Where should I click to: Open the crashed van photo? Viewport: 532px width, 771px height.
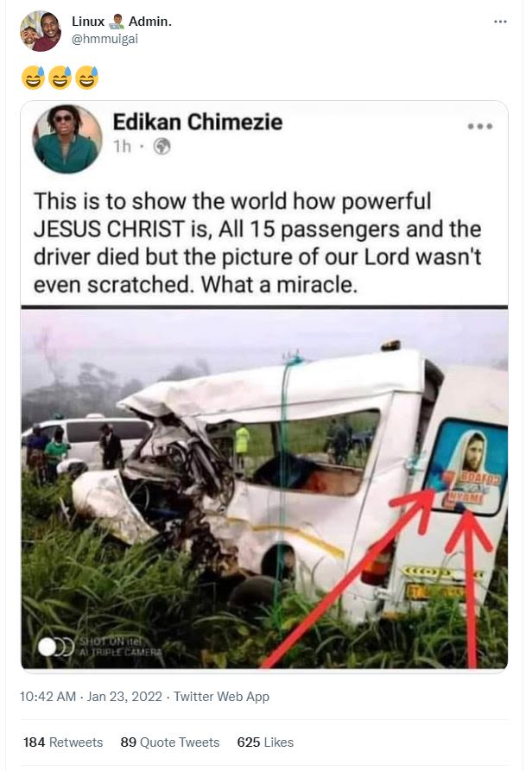point(264,488)
